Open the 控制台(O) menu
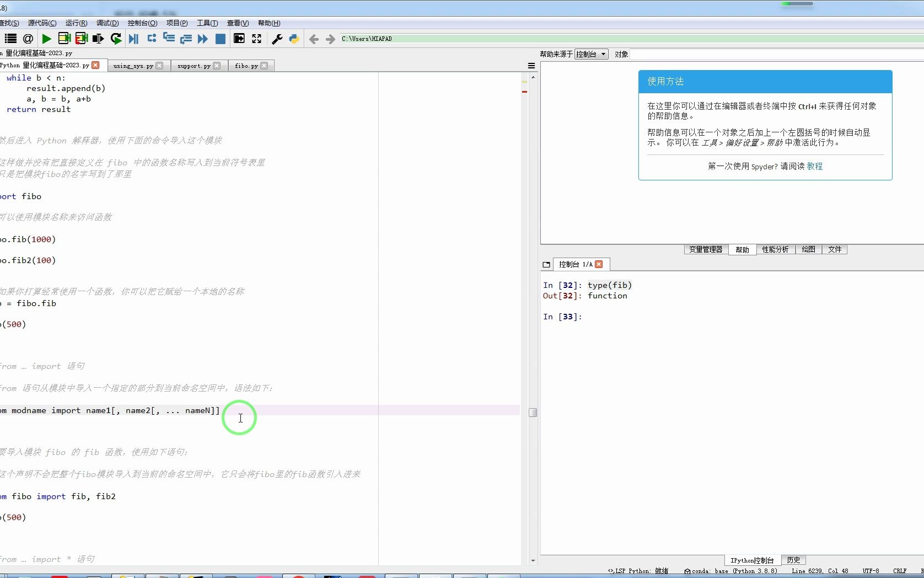 coord(142,23)
